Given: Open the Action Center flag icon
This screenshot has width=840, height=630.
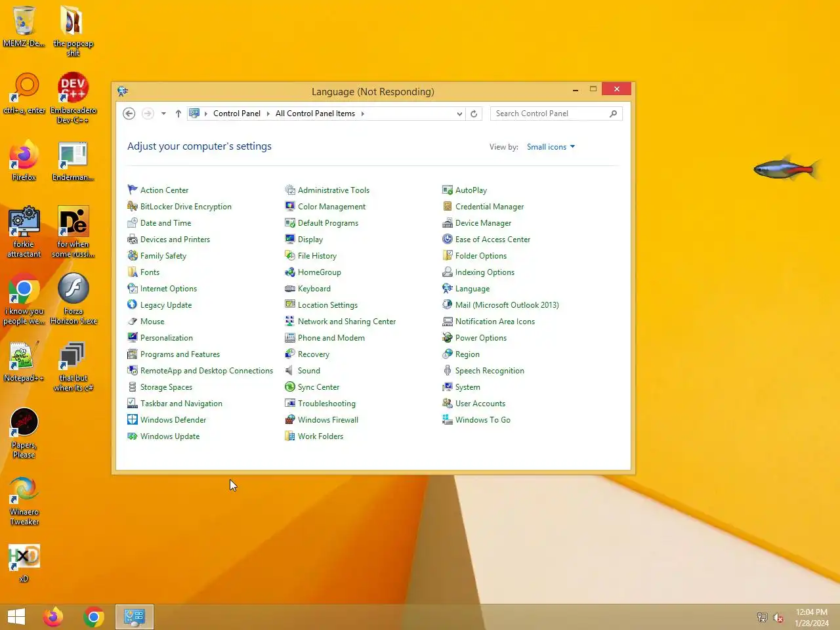Looking at the screenshot, I should [x=133, y=190].
